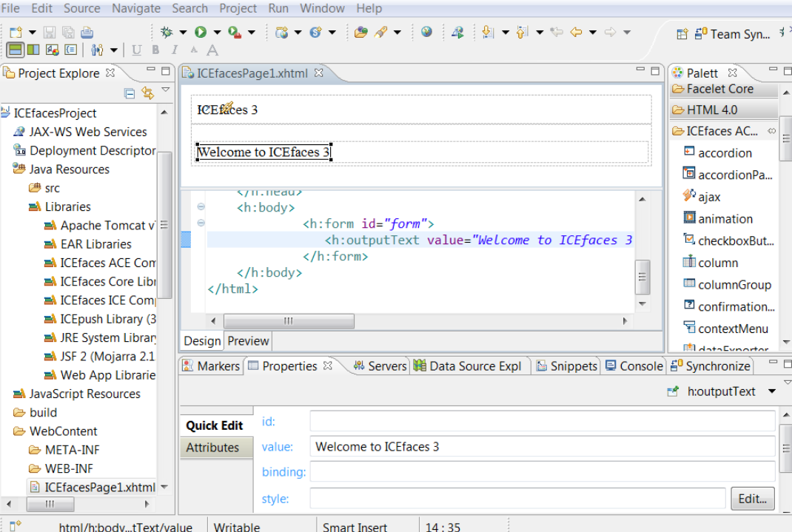Click the Edit... button for style
Viewport: 792px width, 532px height.
[x=752, y=499]
